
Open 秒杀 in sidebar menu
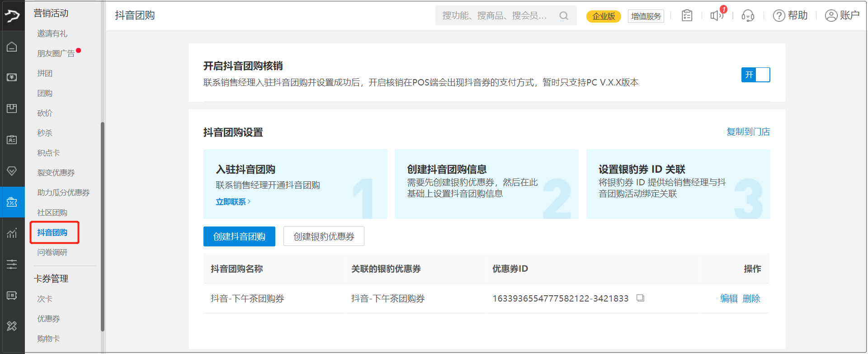(45, 133)
